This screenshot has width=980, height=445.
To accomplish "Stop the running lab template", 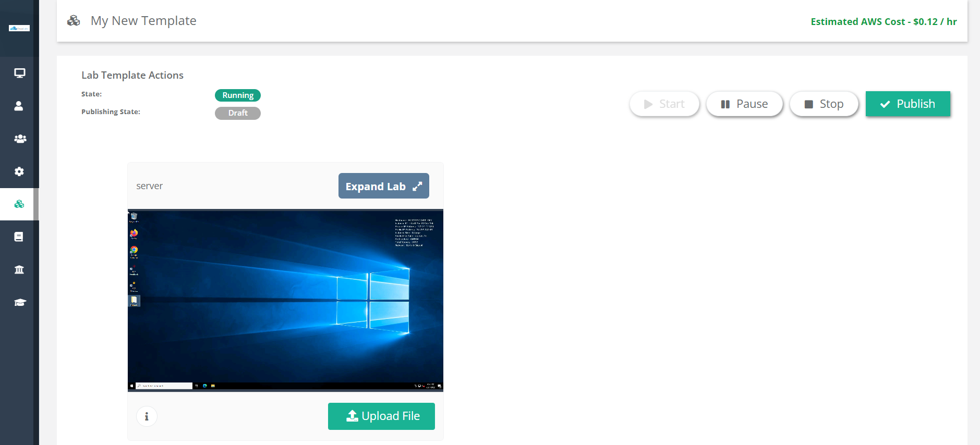I will pyautogui.click(x=824, y=104).
